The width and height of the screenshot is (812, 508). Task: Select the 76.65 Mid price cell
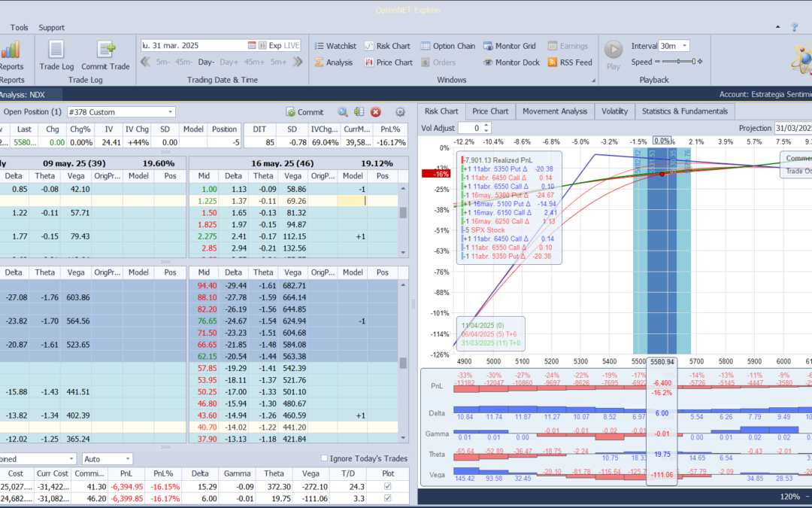tap(204, 321)
